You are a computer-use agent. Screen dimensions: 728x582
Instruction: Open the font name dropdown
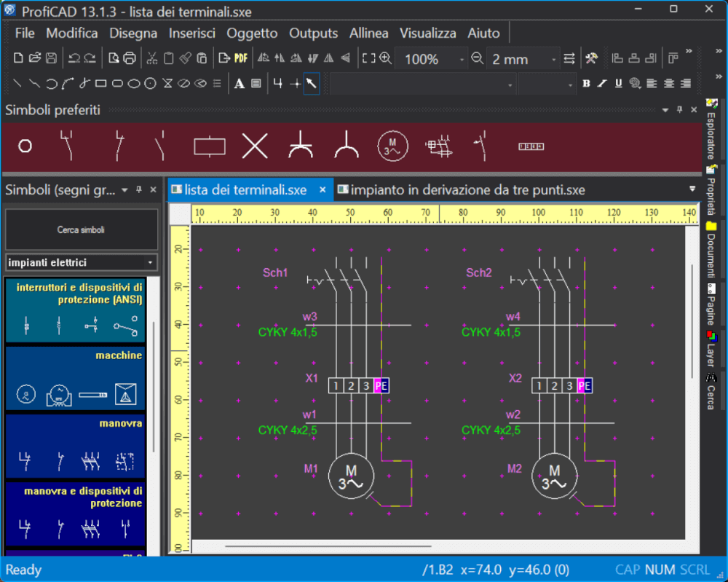[x=510, y=85]
